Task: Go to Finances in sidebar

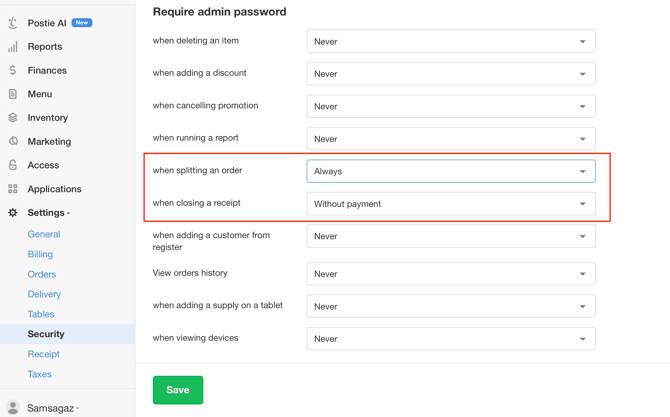Action: pyautogui.click(x=47, y=70)
